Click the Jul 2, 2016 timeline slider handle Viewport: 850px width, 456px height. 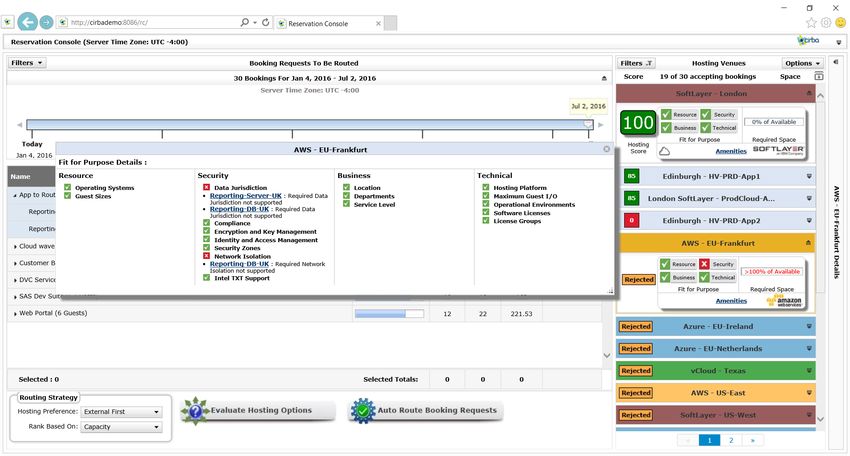(588, 124)
